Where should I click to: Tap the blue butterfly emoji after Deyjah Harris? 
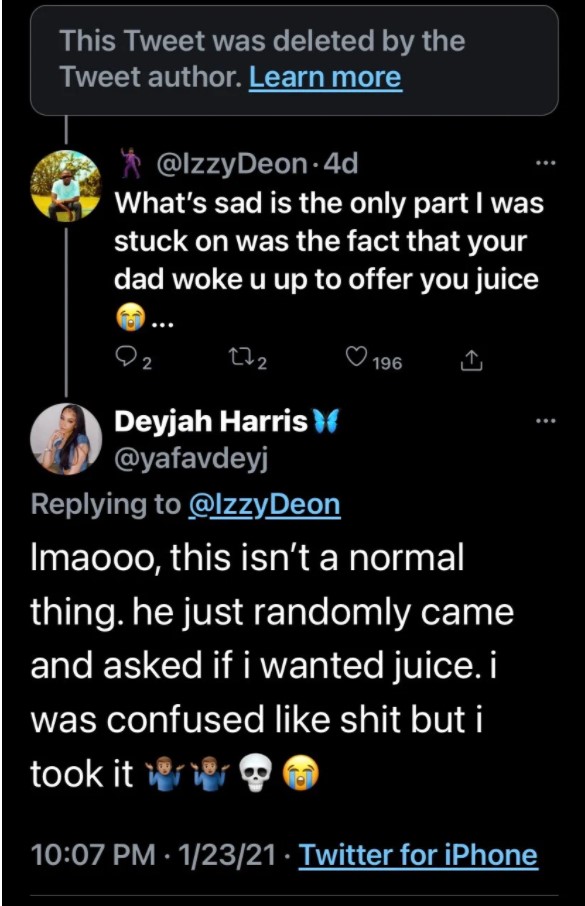coord(326,421)
